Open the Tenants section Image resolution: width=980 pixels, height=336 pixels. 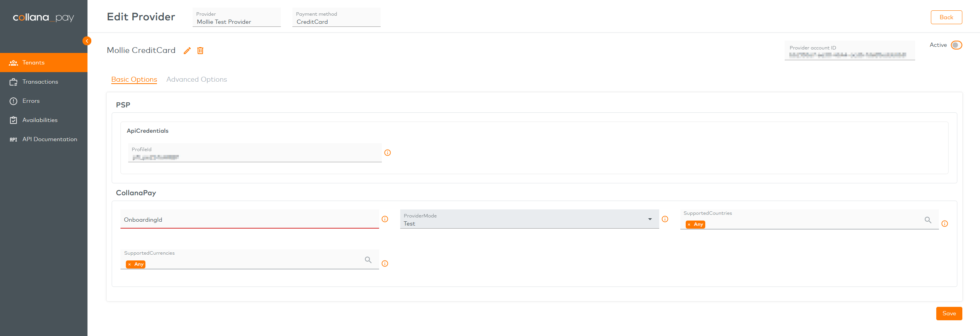[x=44, y=63]
